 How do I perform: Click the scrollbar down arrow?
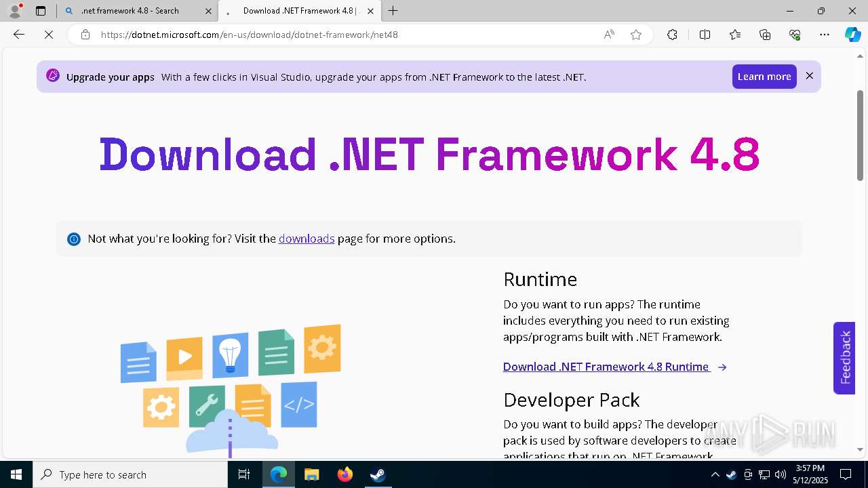coord(860,449)
